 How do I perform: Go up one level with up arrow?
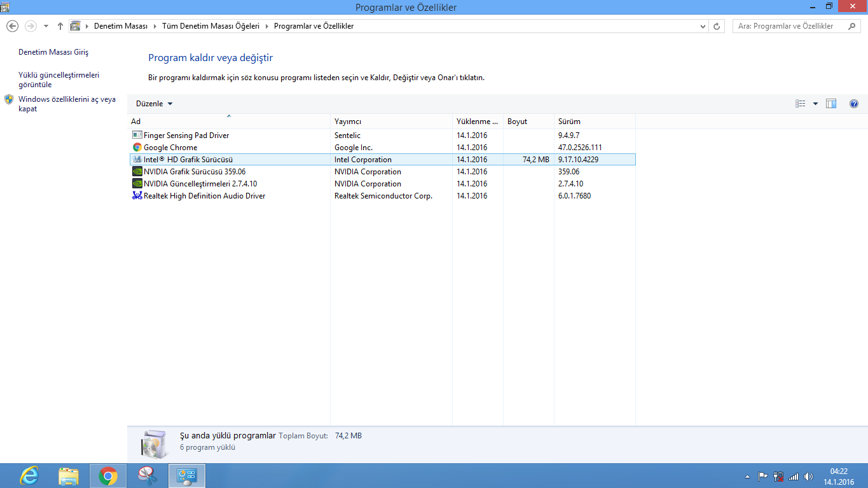(x=60, y=26)
